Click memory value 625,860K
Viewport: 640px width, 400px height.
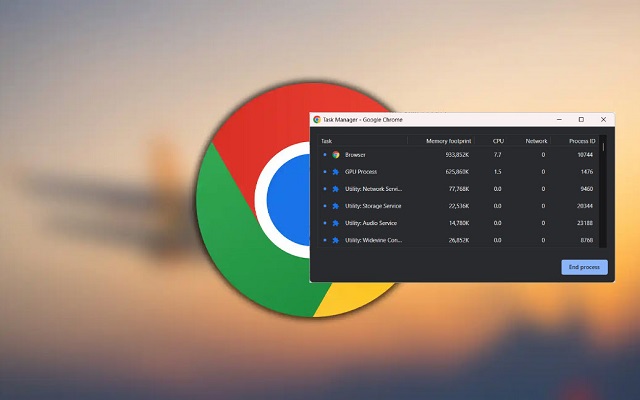point(457,172)
